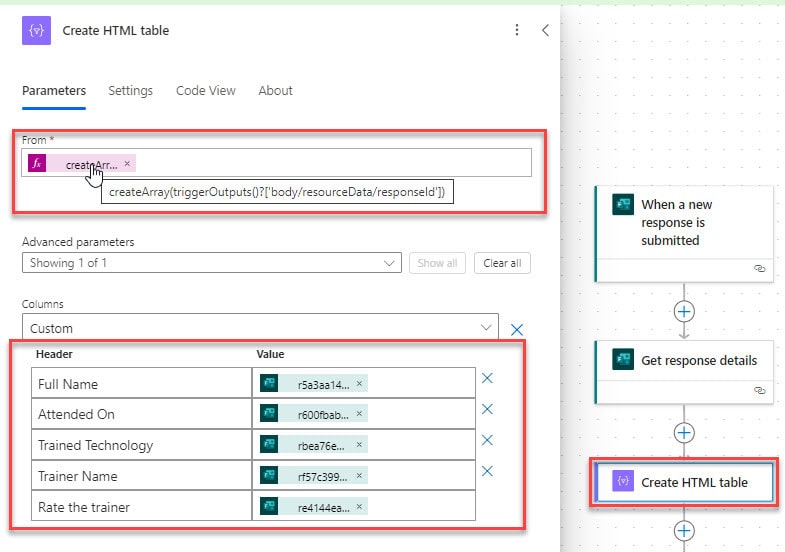
Task: Click the connection link icon on trigger card
Action: (759, 269)
